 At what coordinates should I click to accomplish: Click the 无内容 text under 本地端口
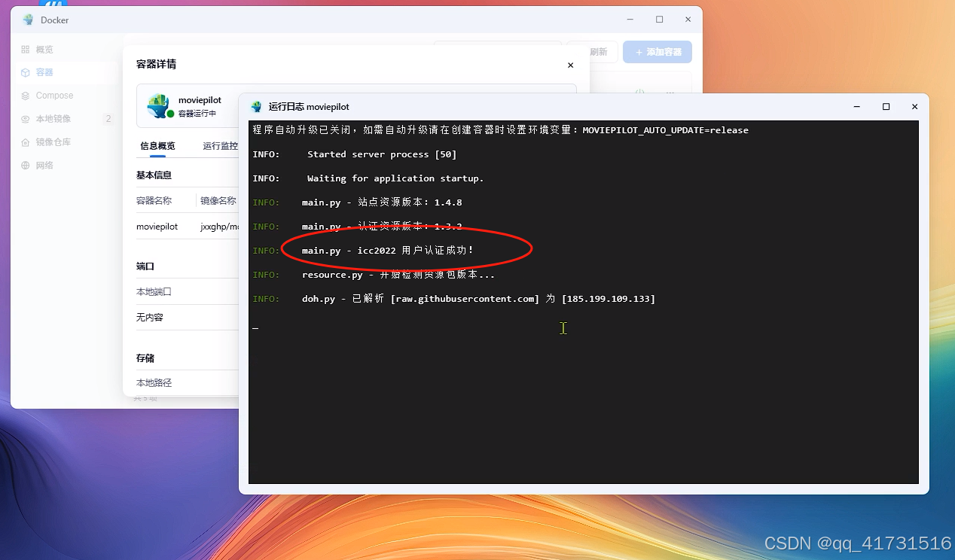pos(150,318)
